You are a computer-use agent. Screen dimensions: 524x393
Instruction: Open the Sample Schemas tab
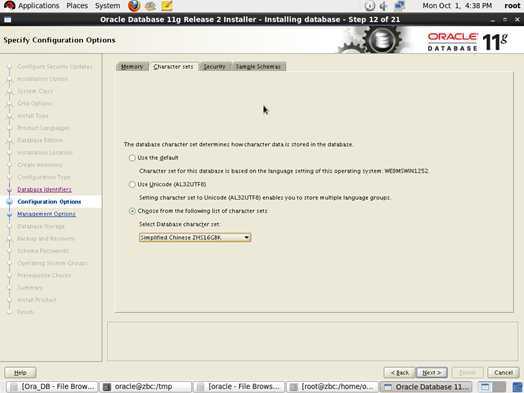258,67
